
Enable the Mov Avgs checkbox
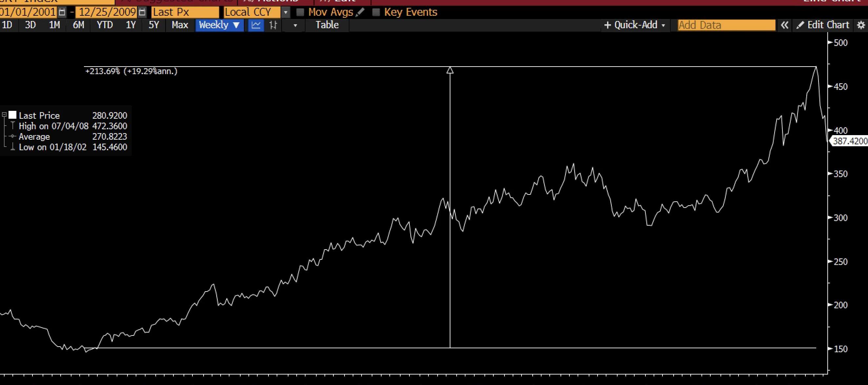(x=300, y=12)
